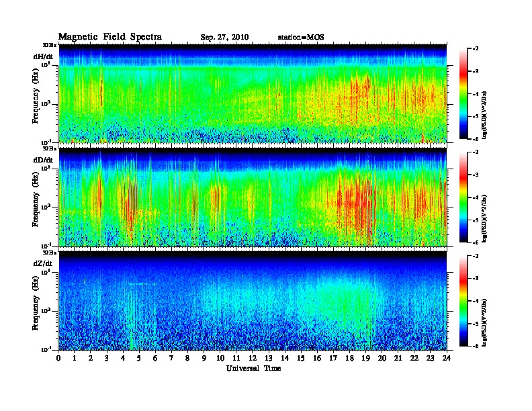Screen dimensions: 532x411
Task: Click the 'Universal Time' axis label
Action: [253, 368]
